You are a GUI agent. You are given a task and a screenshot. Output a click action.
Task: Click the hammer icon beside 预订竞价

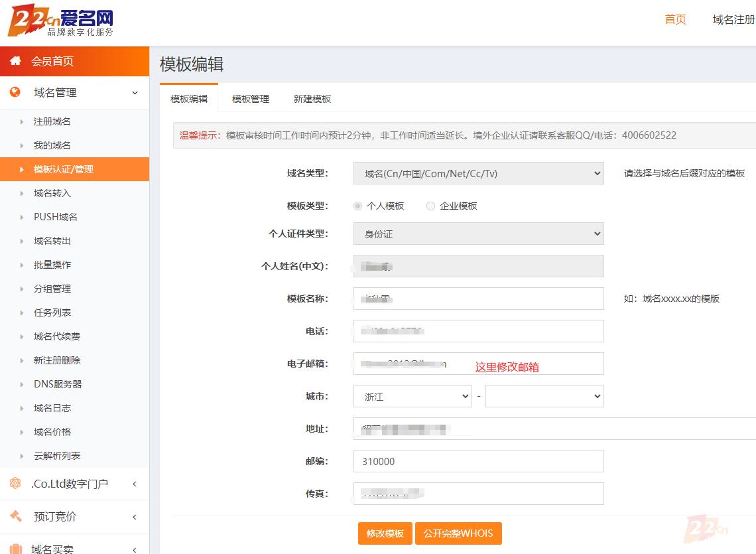click(x=15, y=516)
